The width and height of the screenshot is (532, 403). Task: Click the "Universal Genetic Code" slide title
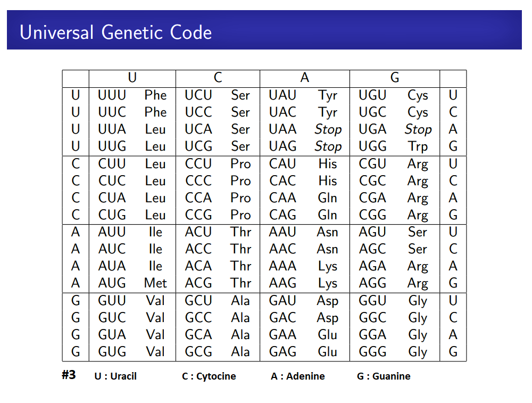115,32
